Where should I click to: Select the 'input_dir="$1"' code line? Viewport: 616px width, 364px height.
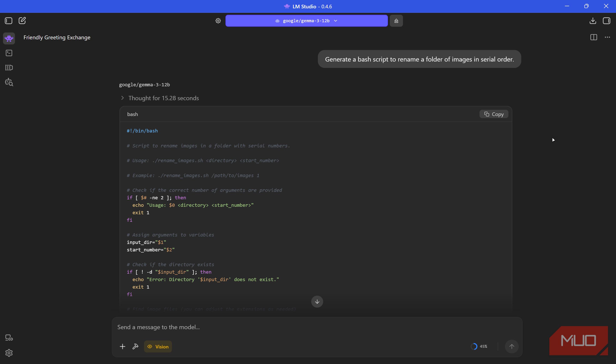click(x=146, y=242)
